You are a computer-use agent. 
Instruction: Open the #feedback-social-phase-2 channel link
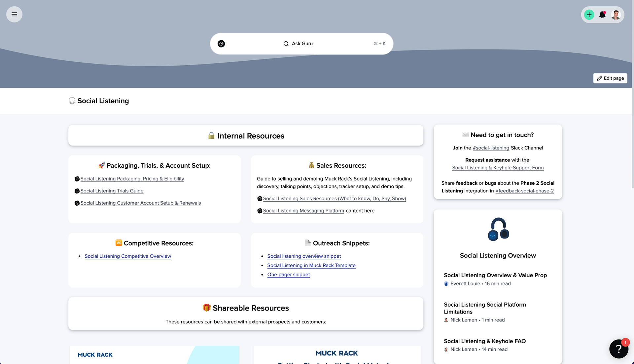(x=524, y=191)
